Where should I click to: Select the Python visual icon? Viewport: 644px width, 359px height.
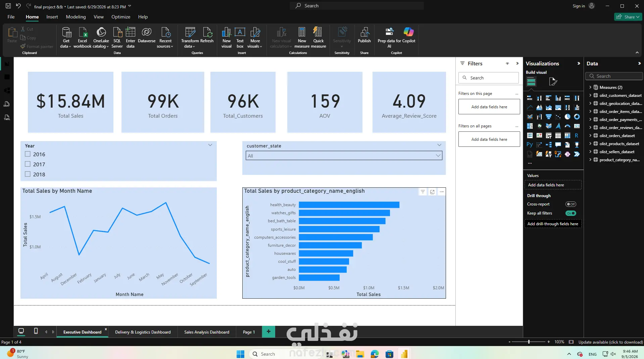point(530,144)
